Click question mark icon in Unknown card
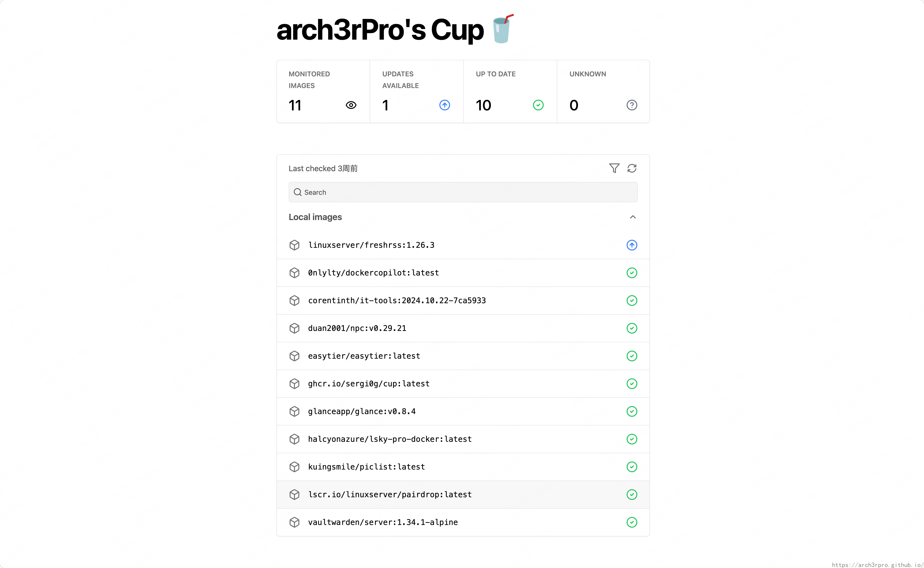Image resolution: width=924 pixels, height=568 pixels. click(632, 105)
